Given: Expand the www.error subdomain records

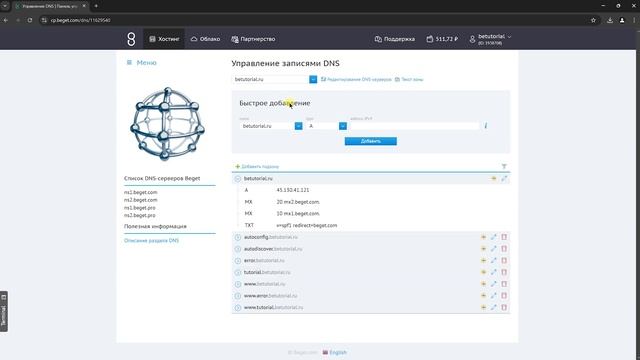Looking at the screenshot, I should (x=238, y=296).
